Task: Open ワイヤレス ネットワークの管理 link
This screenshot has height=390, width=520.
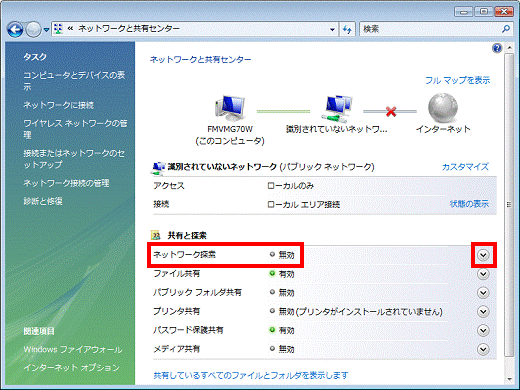Action: pos(75,129)
